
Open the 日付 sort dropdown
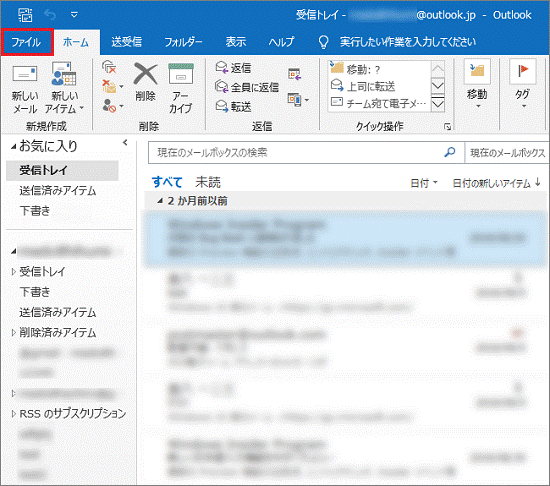pyautogui.click(x=424, y=183)
